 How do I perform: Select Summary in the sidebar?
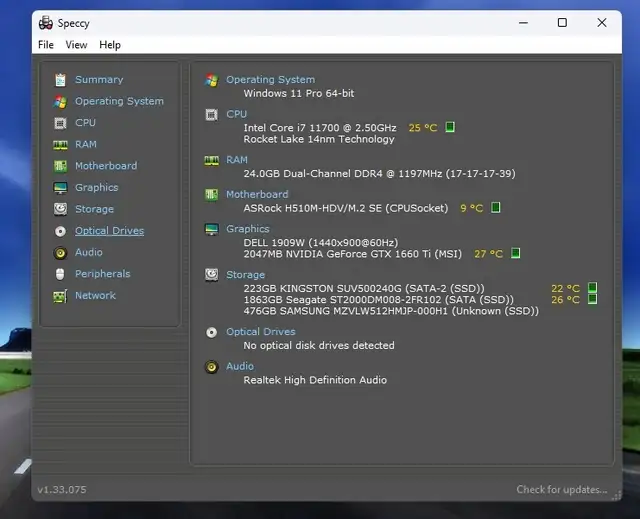(99, 80)
